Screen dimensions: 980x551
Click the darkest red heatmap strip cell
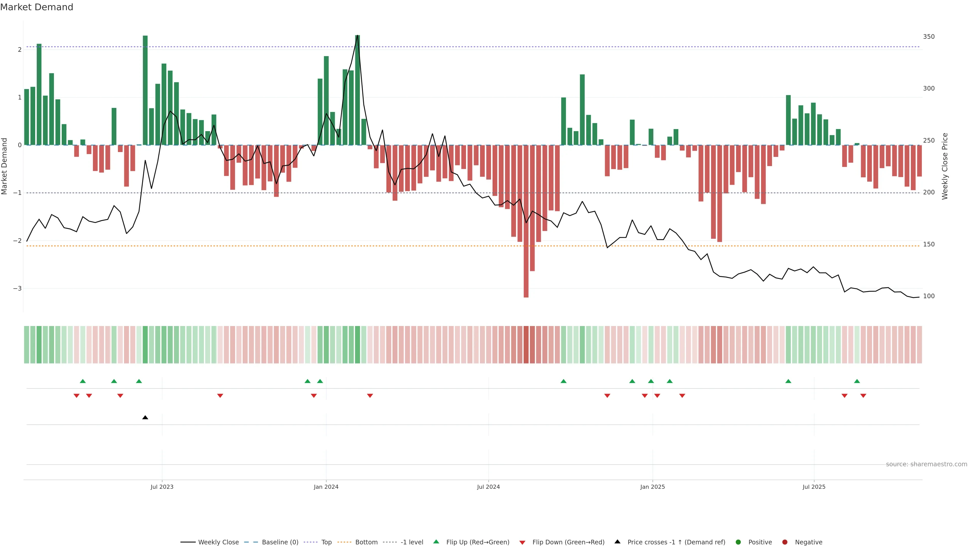526,345
